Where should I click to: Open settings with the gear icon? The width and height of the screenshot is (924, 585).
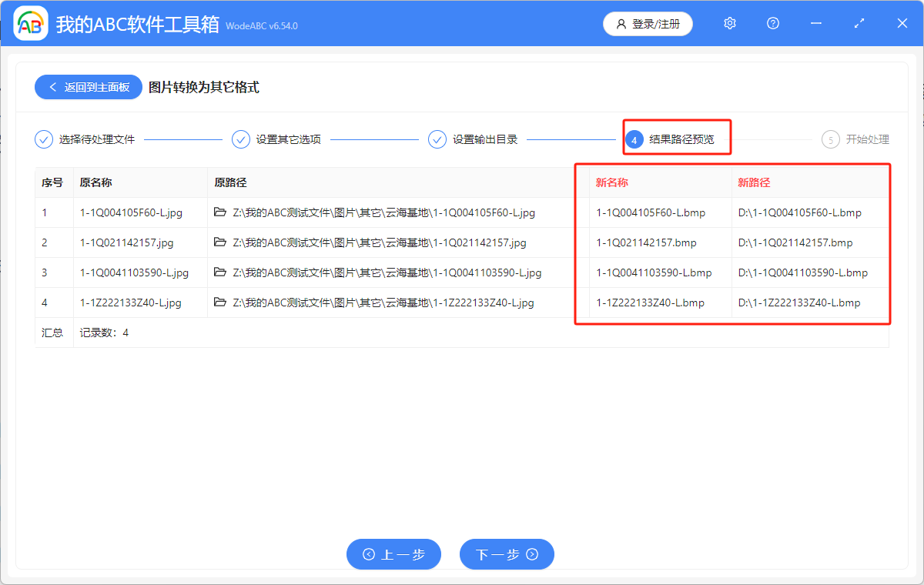(x=729, y=23)
